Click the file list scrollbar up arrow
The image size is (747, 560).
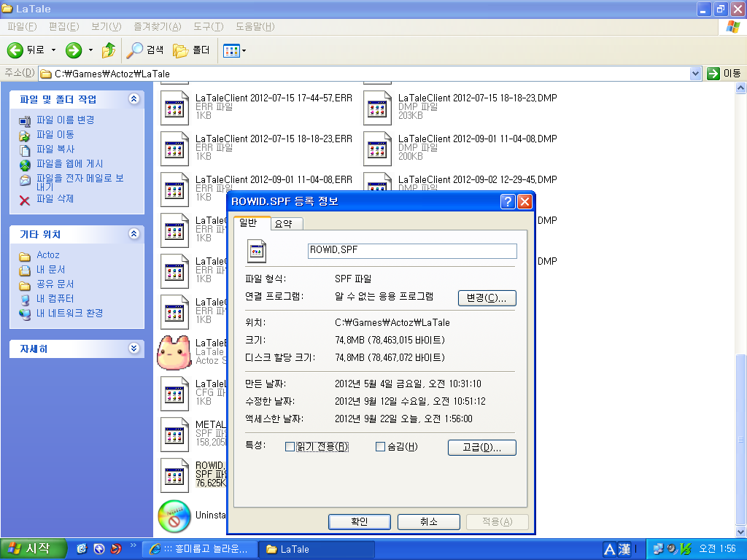[741, 87]
